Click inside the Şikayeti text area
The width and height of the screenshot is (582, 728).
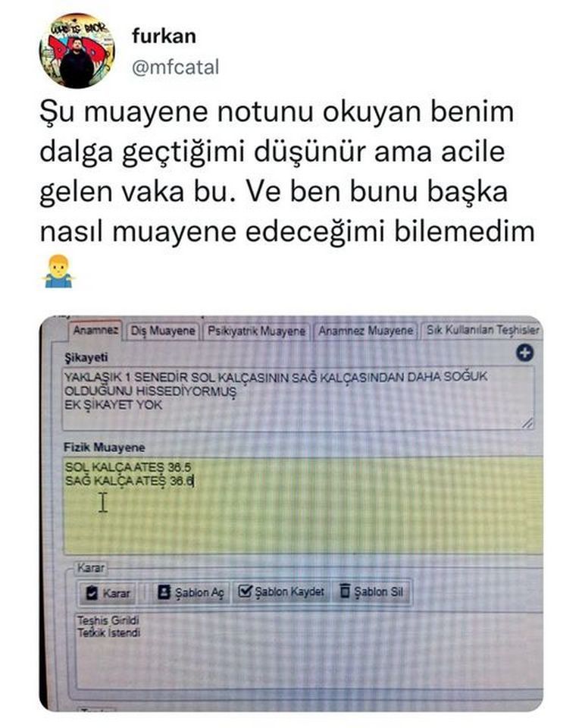pyautogui.click(x=299, y=398)
